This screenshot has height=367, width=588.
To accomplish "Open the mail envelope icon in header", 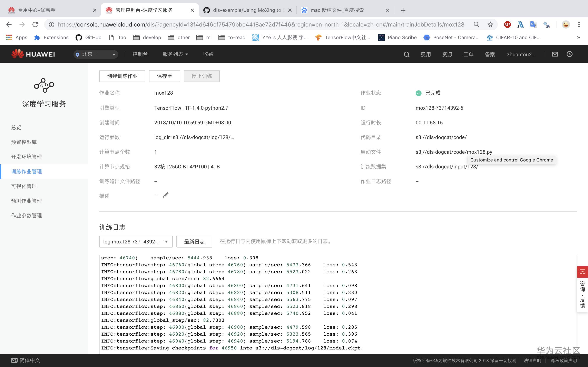I will click(555, 54).
